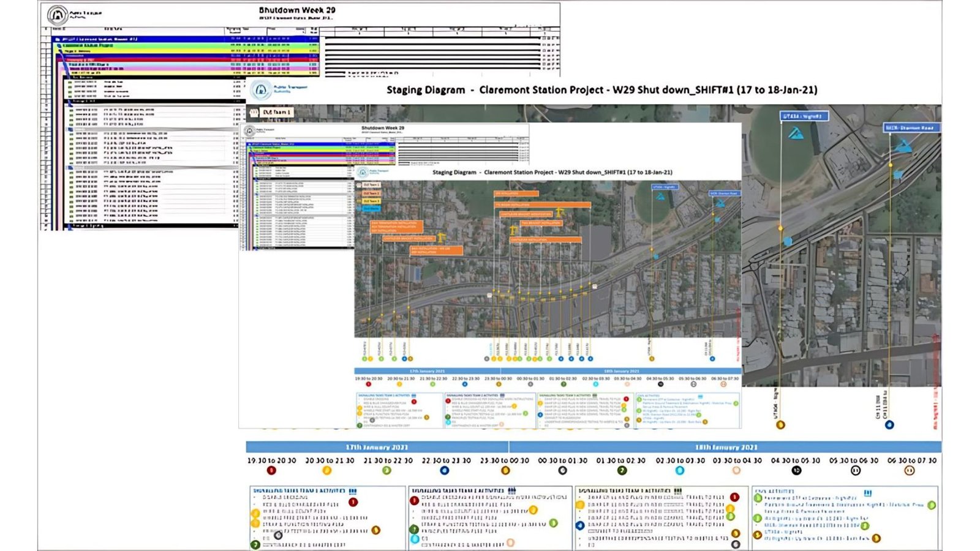The image size is (980, 551).
Task: Click the green marker under 21:30 to 22:30
Action: [386, 470]
